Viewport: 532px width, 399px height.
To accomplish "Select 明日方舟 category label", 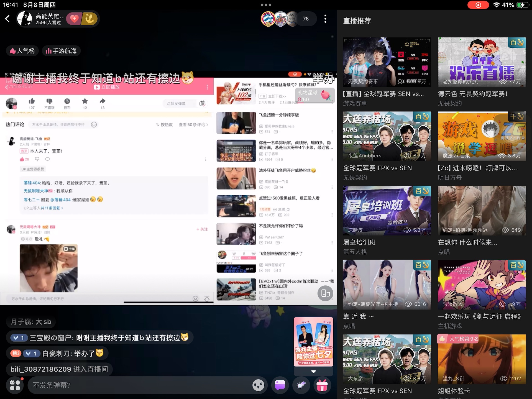I will tap(450, 178).
